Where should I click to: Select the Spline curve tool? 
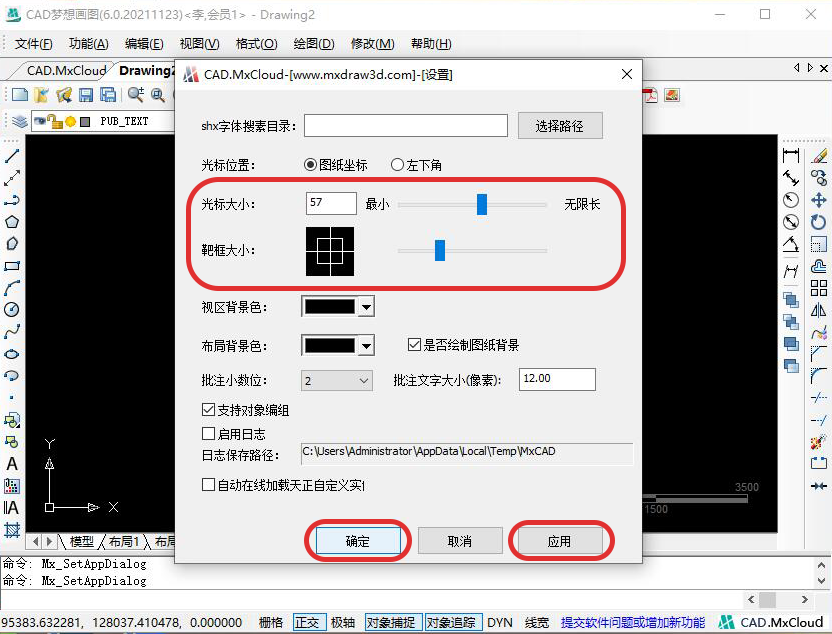[x=12, y=332]
